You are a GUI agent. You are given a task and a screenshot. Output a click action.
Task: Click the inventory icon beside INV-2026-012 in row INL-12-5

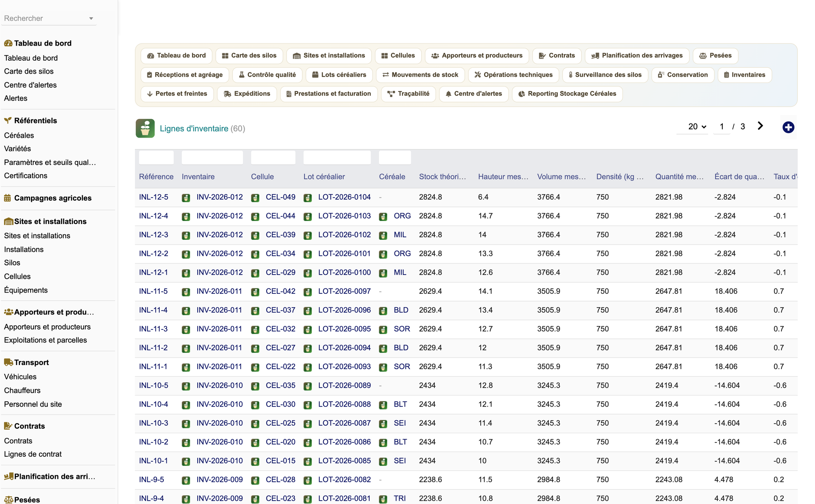click(x=186, y=198)
